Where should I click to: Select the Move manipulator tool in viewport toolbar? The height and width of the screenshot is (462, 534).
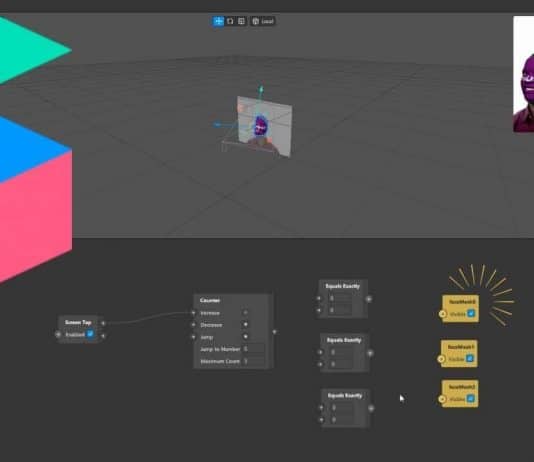coord(218,21)
